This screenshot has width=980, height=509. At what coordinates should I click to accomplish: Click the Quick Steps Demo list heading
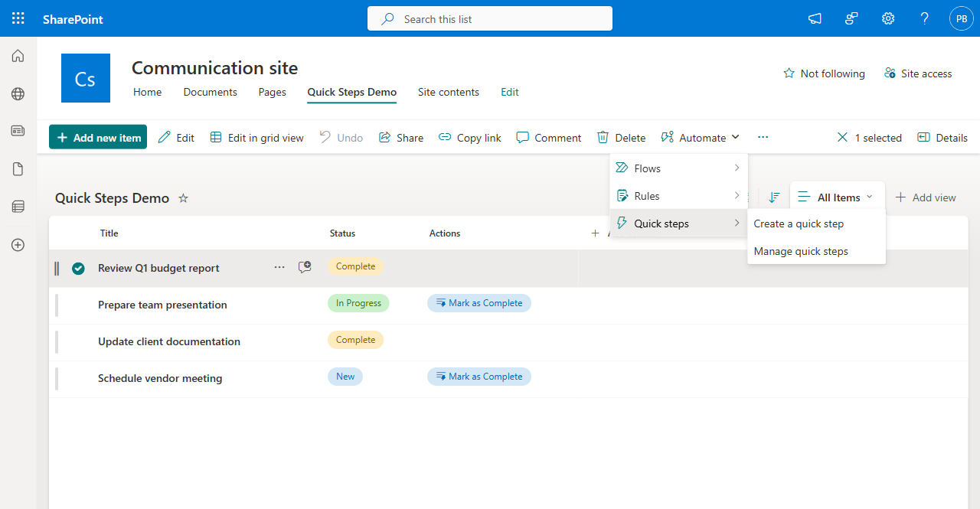(112, 198)
